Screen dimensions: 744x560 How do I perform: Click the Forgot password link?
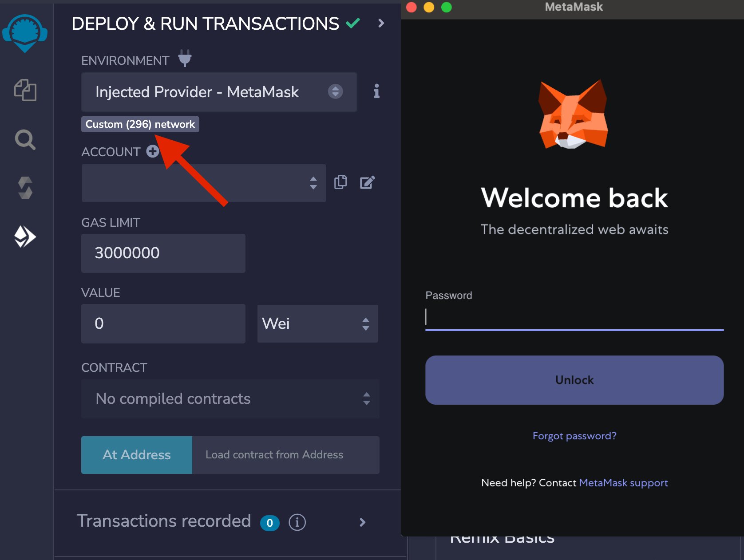click(574, 436)
